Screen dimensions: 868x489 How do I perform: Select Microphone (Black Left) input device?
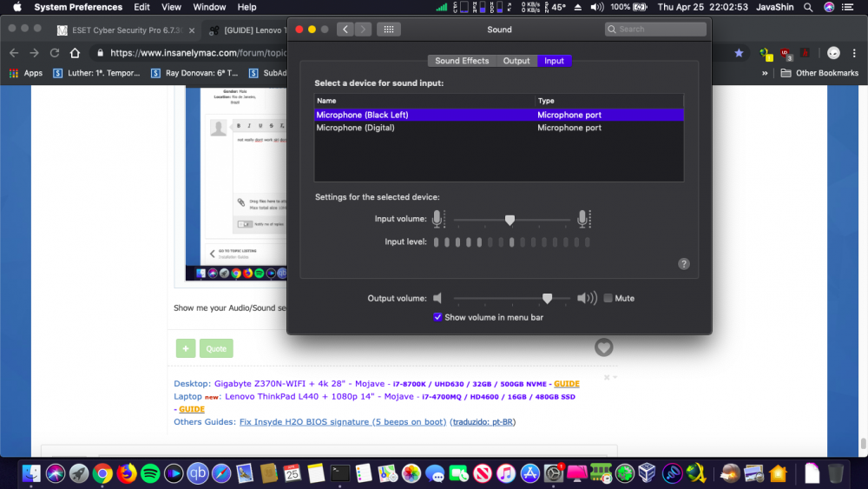click(499, 115)
